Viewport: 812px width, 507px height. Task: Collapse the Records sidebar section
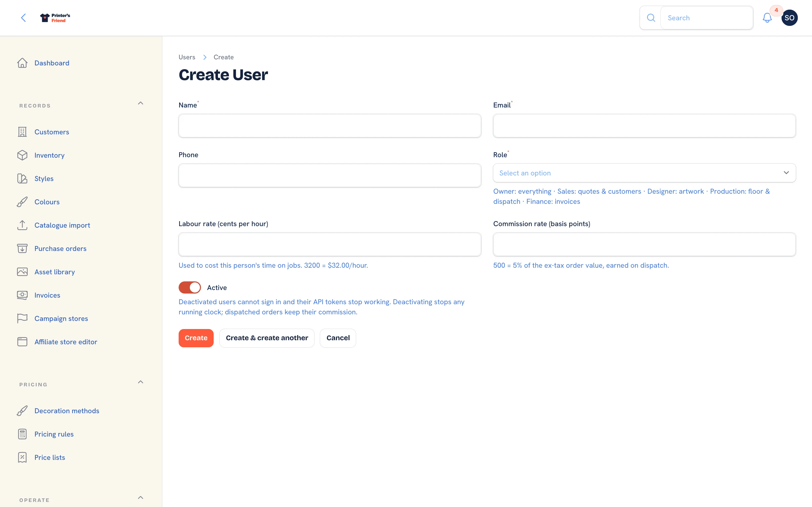click(141, 103)
